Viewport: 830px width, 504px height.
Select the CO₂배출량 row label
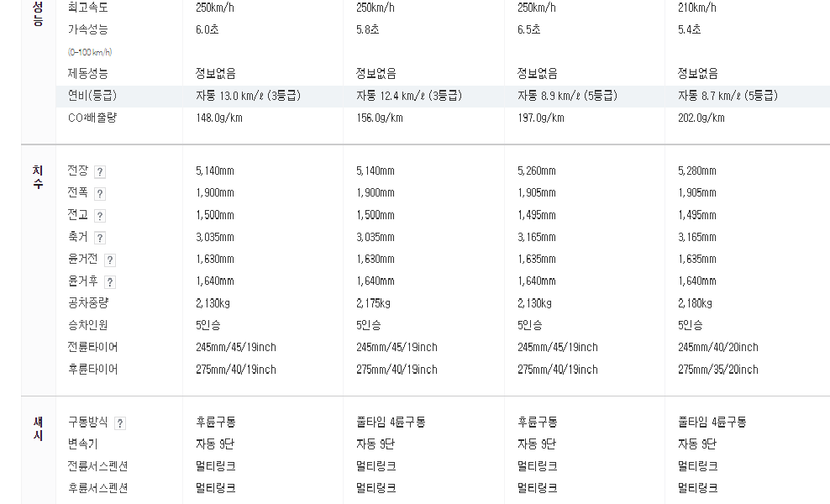click(92, 118)
